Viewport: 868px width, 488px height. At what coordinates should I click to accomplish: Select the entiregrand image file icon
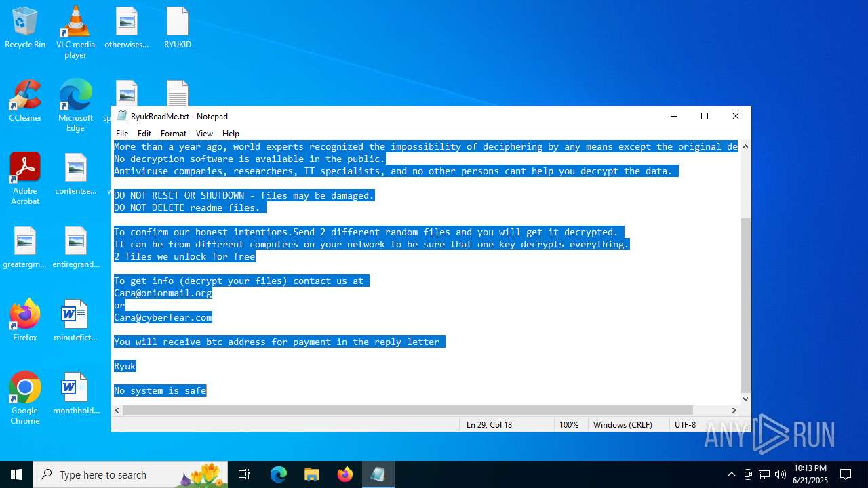click(75, 247)
